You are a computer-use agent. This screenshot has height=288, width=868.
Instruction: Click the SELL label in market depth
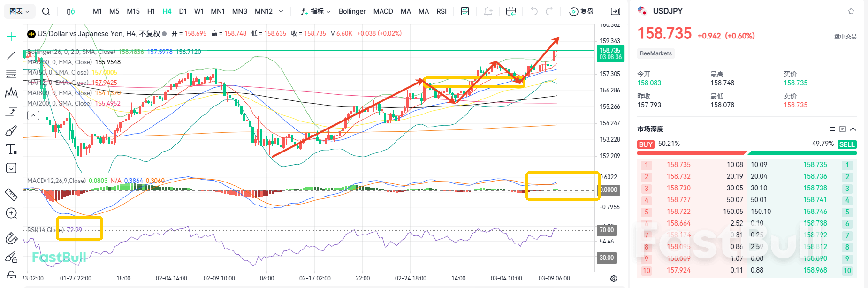tap(847, 144)
